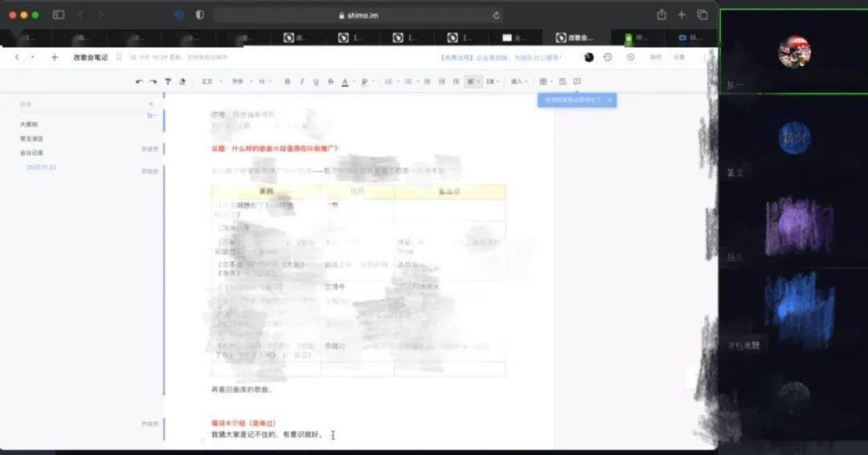Open the 字体 font dropdown
Screen dimensions: 868x455
tap(239, 81)
